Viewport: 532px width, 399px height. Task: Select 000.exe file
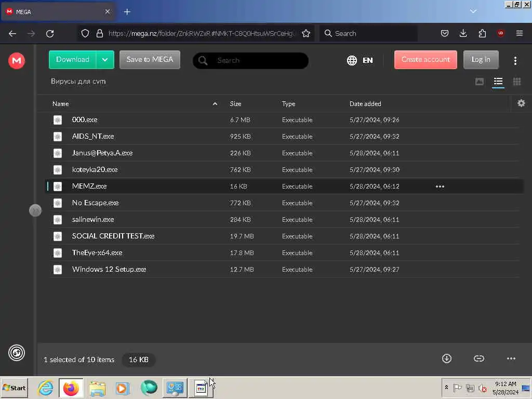(x=285, y=120)
